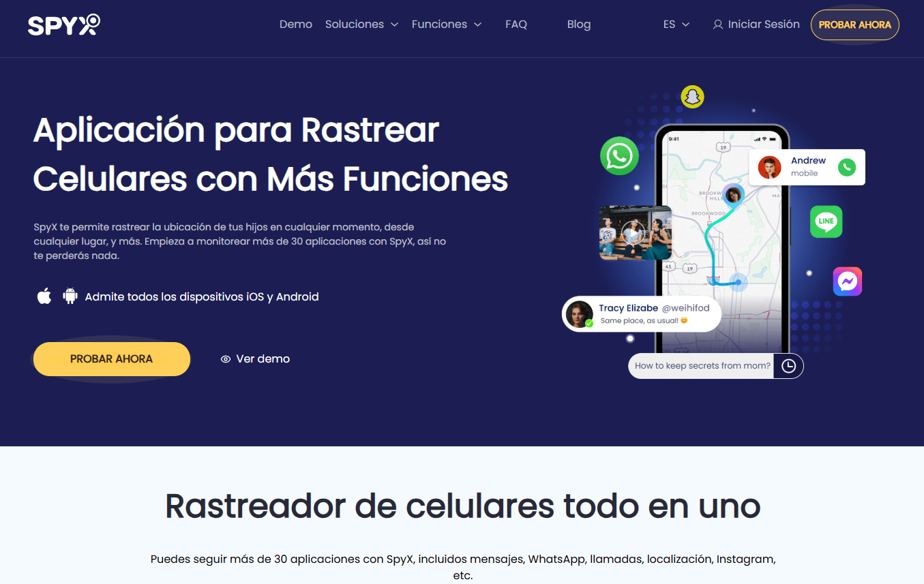
Task: Click Andrew's profile avatar
Action: [769, 167]
